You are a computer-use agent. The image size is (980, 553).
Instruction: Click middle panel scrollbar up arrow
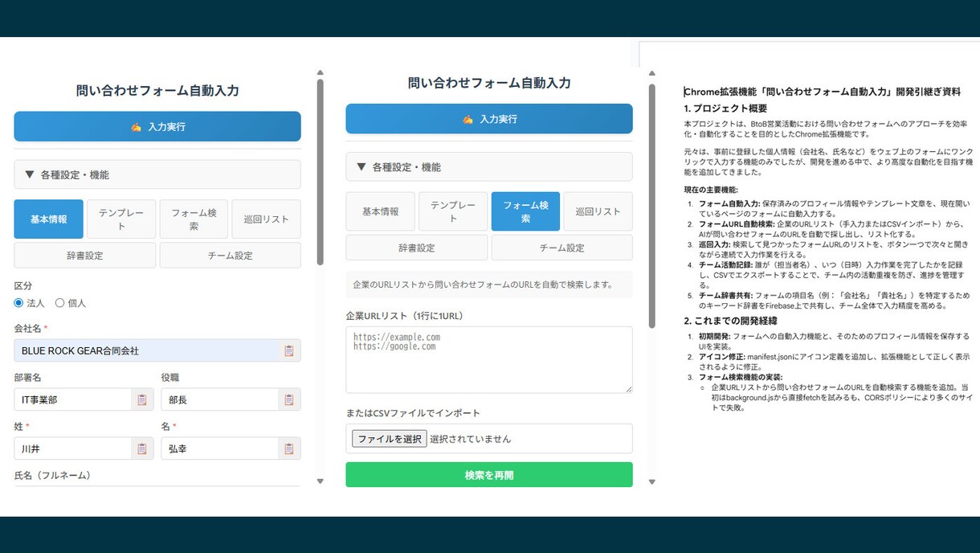pyautogui.click(x=651, y=72)
